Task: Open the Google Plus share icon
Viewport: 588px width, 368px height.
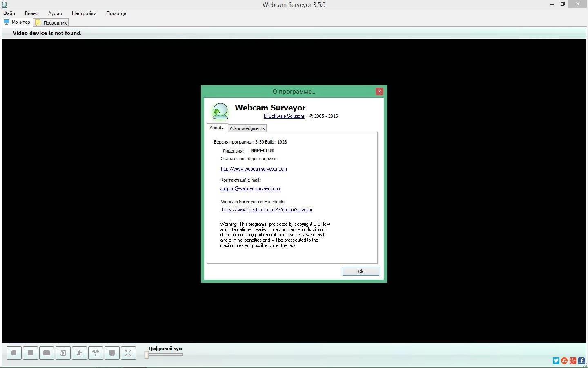Action: [x=573, y=361]
